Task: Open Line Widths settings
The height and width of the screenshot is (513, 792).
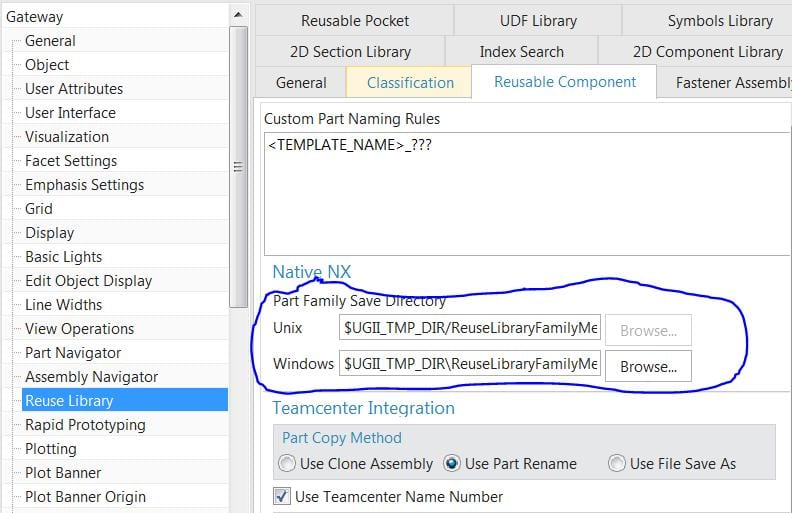Action: pyautogui.click(x=63, y=304)
